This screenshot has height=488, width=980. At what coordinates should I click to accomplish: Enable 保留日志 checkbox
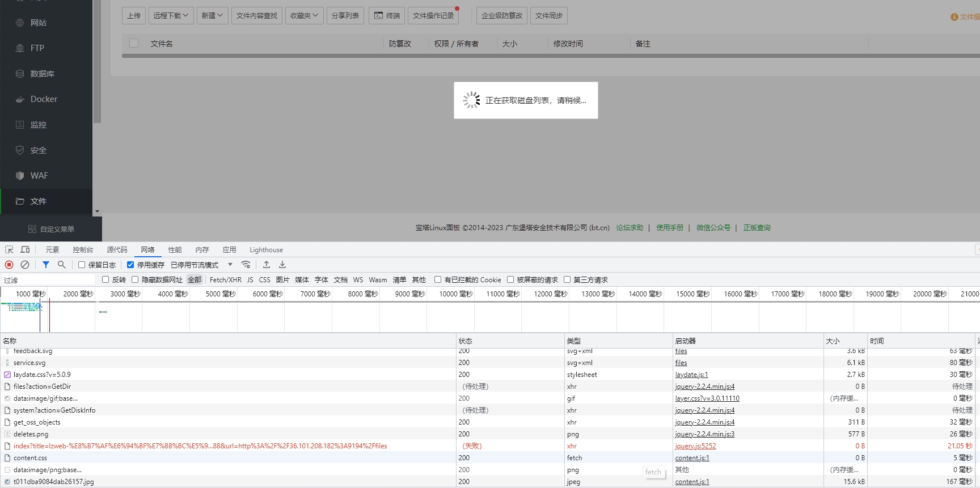click(82, 265)
